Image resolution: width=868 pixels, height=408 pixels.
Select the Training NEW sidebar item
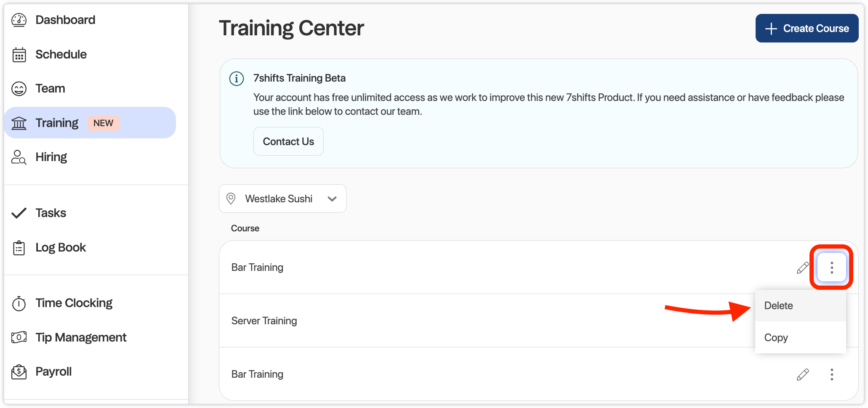90,123
